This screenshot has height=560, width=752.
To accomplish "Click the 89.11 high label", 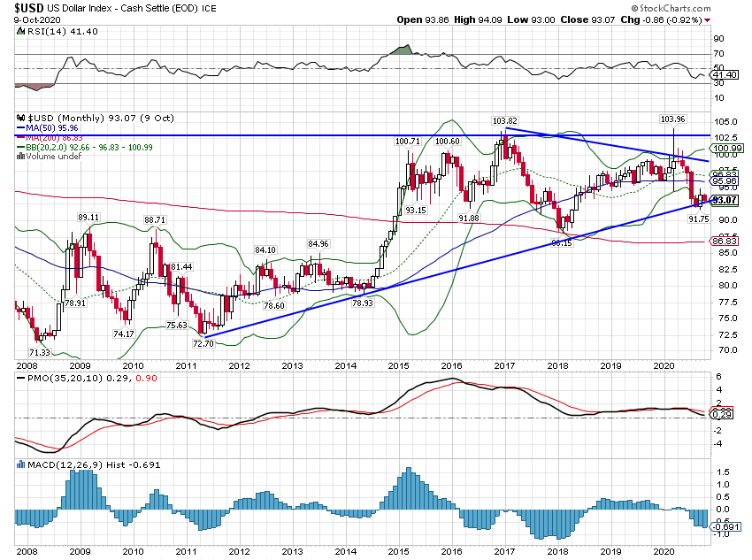I will [x=88, y=218].
